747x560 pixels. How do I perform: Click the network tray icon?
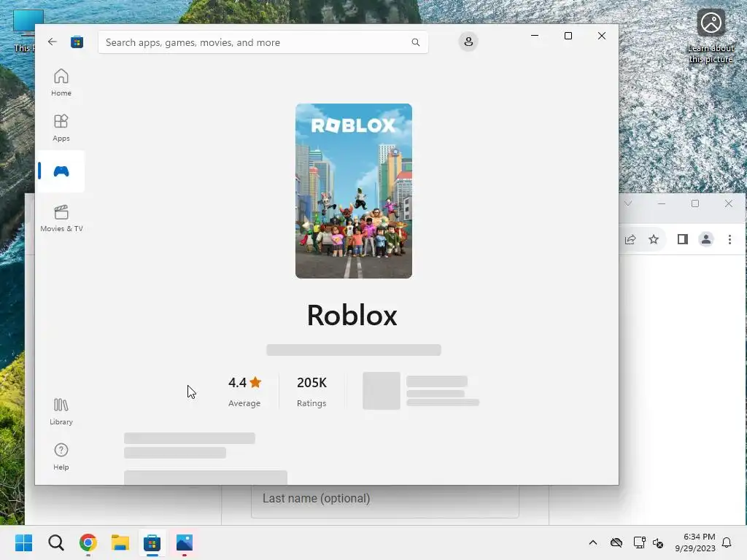(639, 542)
